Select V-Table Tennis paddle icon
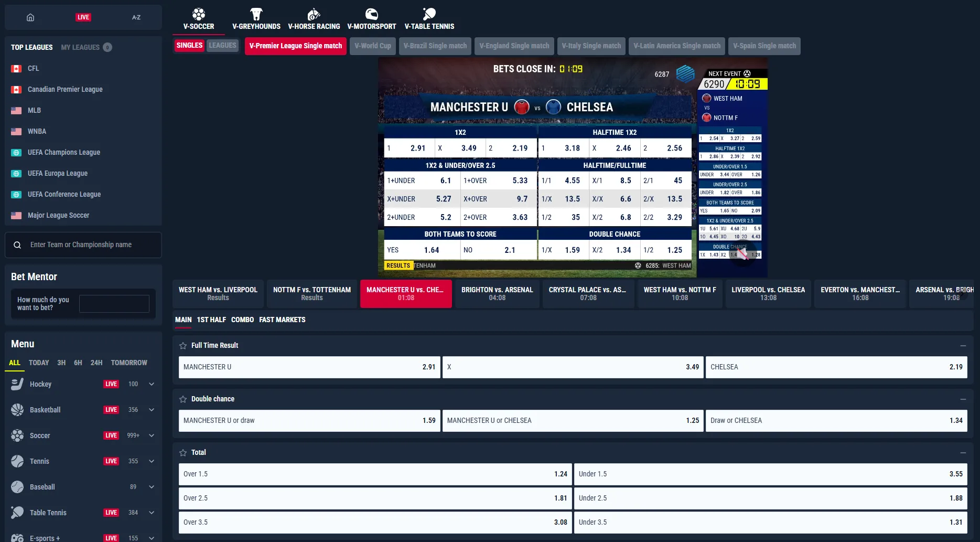This screenshot has height=542, width=980. click(429, 14)
